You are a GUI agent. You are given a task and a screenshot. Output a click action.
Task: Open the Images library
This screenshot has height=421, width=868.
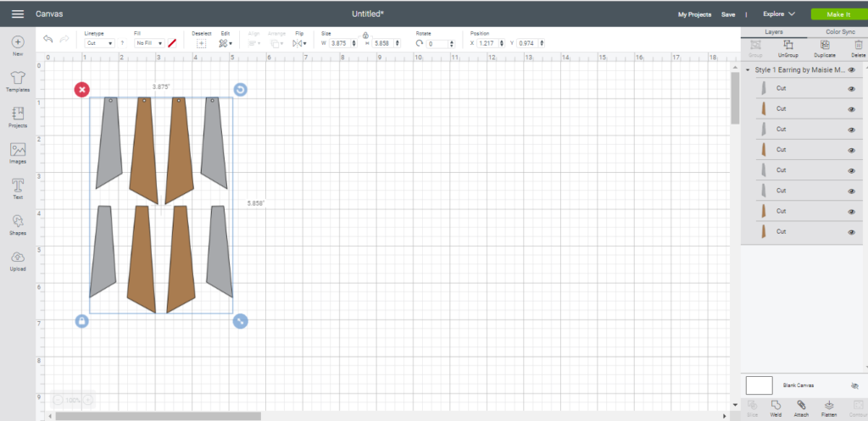click(x=18, y=152)
